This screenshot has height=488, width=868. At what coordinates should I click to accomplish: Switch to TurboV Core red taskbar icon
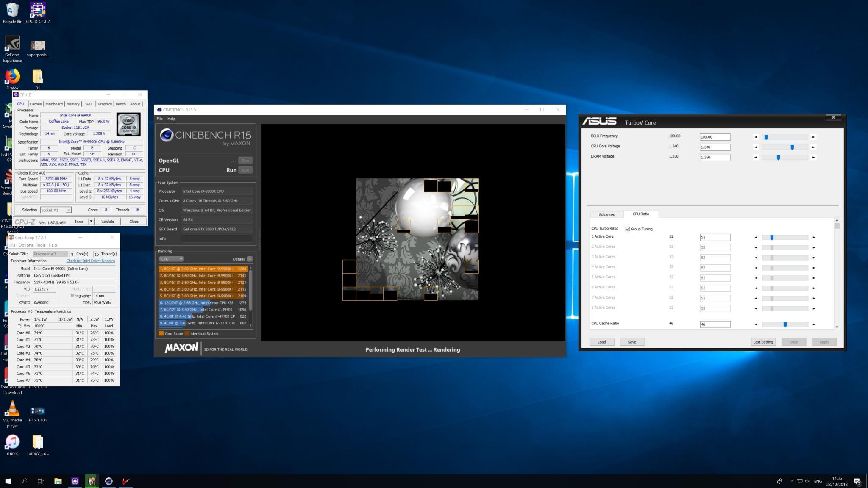pos(126,481)
